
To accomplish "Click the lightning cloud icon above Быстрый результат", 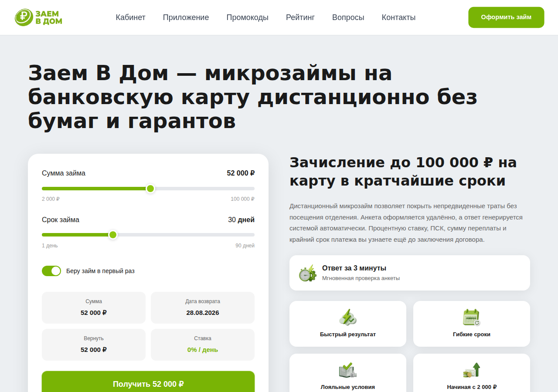I will (x=348, y=317).
